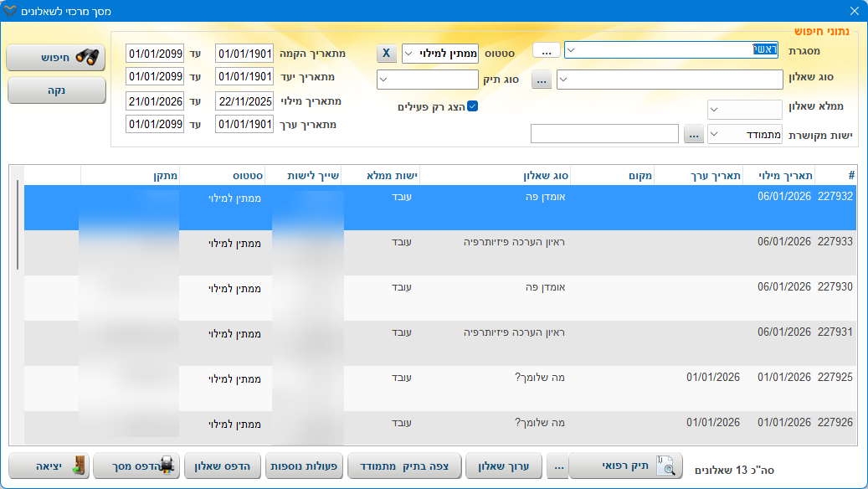The image size is (868, 489).
Task: Click the סוג שאלון column header
Action: coord(494,175)
